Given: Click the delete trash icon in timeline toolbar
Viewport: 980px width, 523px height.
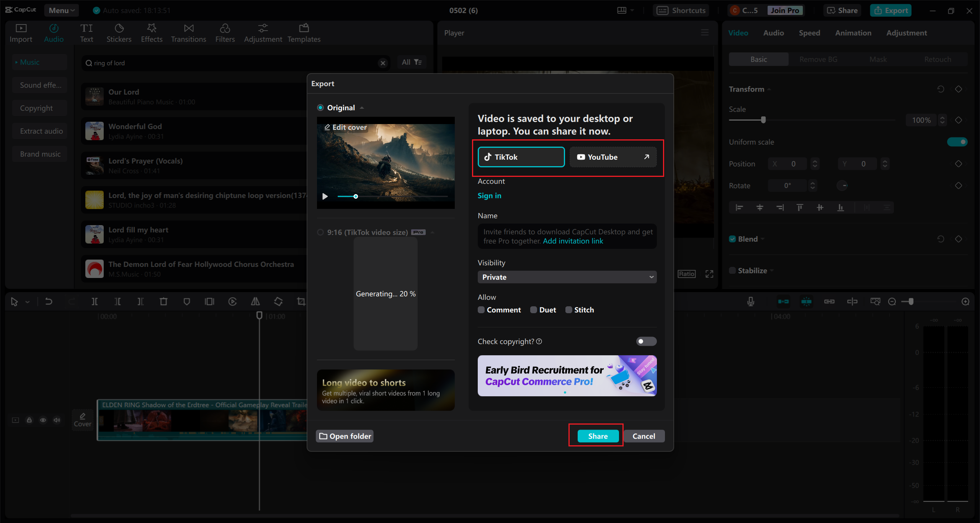Looking at the screenshot, I should 163,302.
